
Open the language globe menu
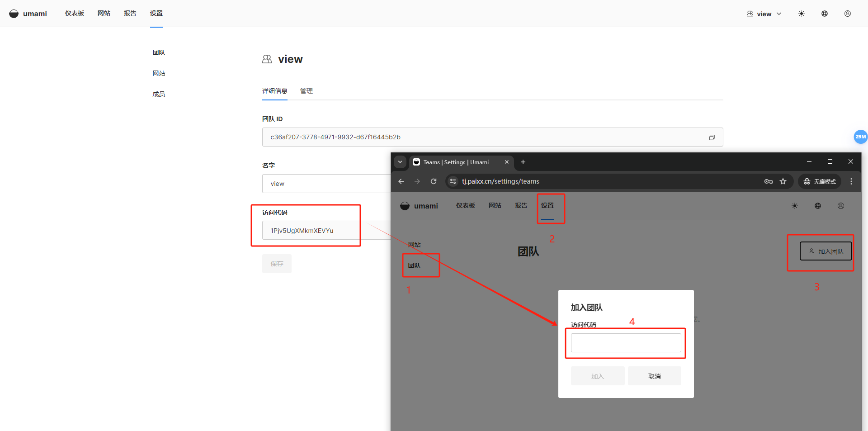pos(824,14)
